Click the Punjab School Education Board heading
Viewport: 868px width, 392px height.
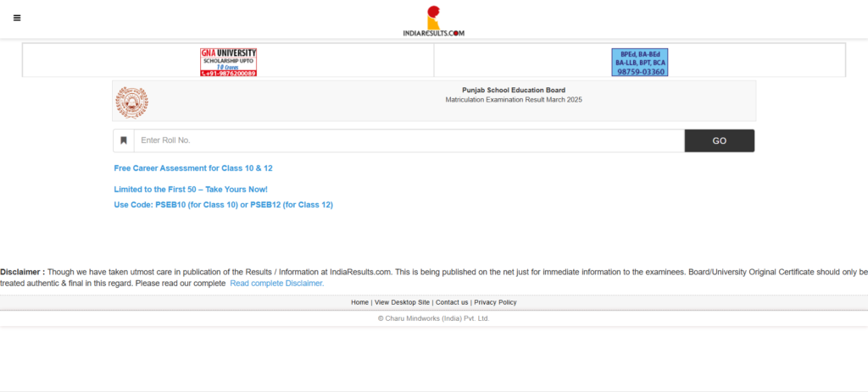click(514, 90)
